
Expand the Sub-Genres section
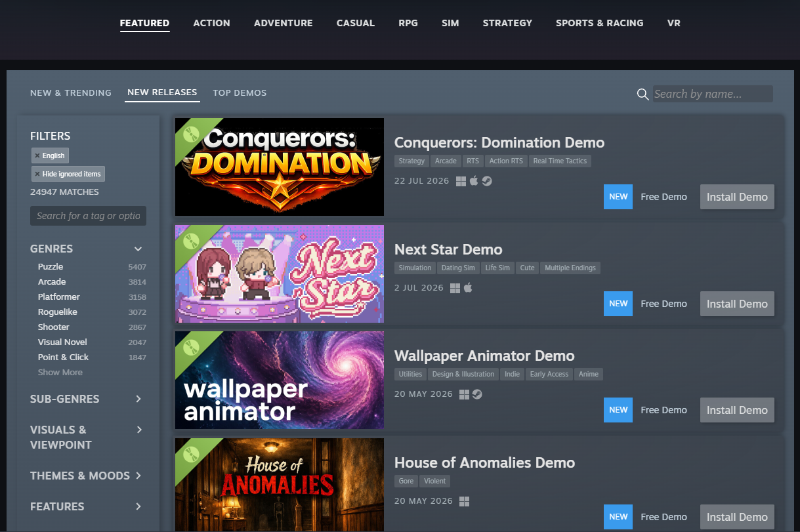[x=138, y=399]
